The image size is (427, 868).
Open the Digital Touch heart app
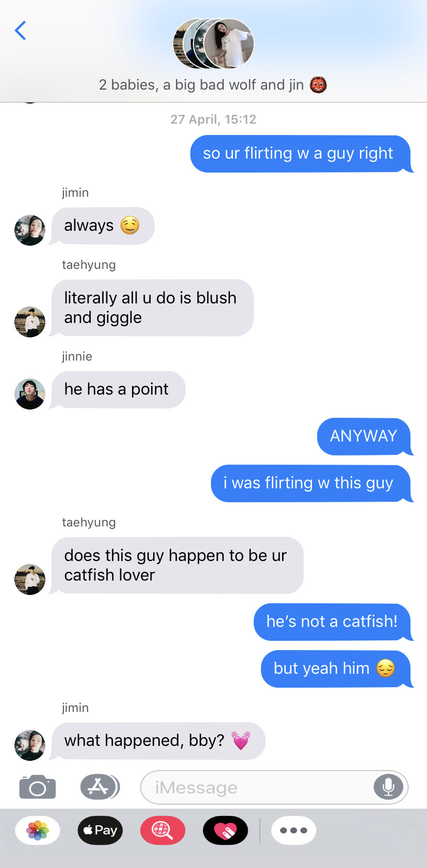point(225,830)
